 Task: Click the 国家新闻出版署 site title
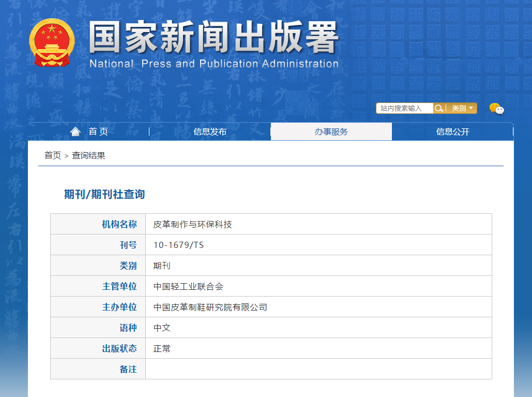point(214,37)
